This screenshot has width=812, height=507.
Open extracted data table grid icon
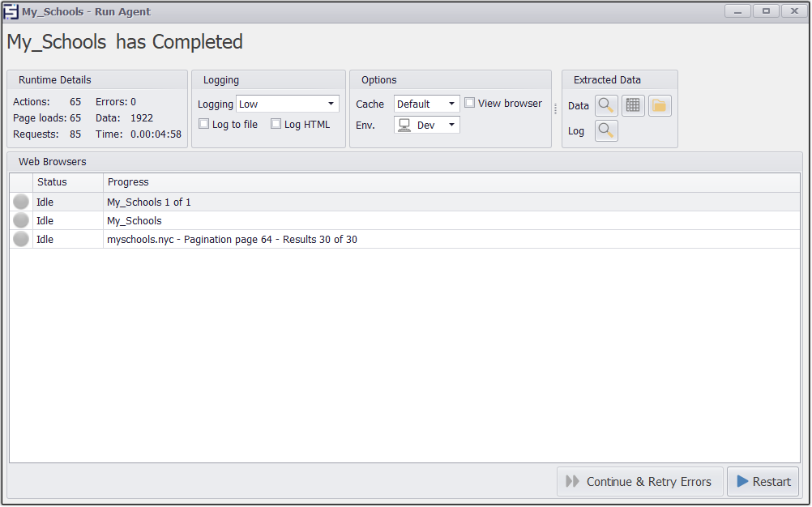pos(633,106)
